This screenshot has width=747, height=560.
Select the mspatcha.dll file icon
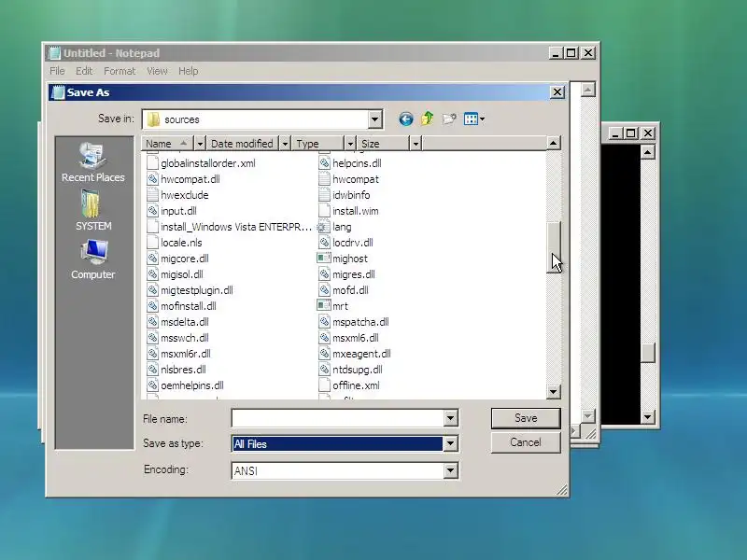(324, 322)
